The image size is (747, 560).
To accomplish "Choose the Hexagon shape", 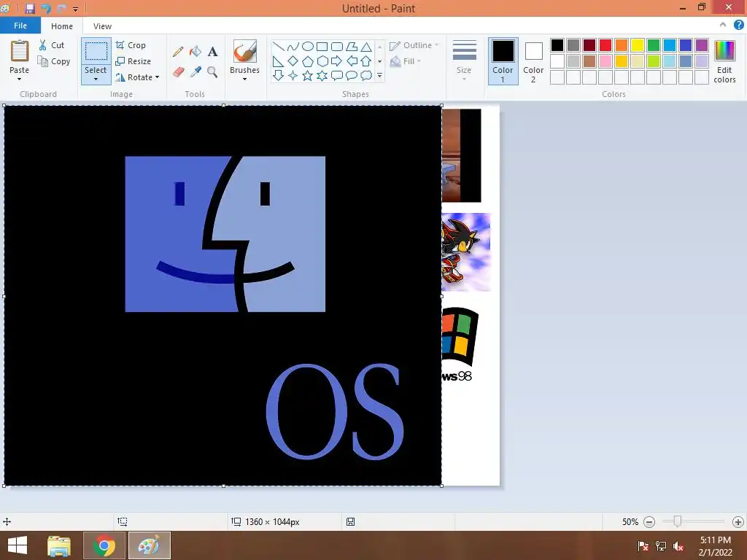I will (322, 61).
